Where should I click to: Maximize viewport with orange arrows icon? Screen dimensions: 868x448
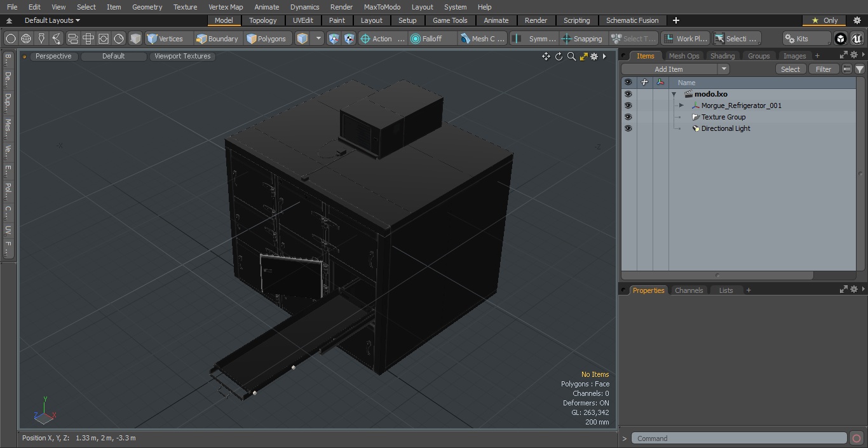tap(583, 57)
